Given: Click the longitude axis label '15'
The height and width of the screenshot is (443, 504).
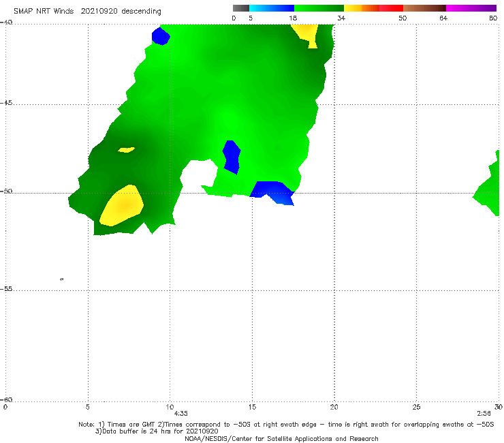Looking at the screenshot, I should click(252, 407).
